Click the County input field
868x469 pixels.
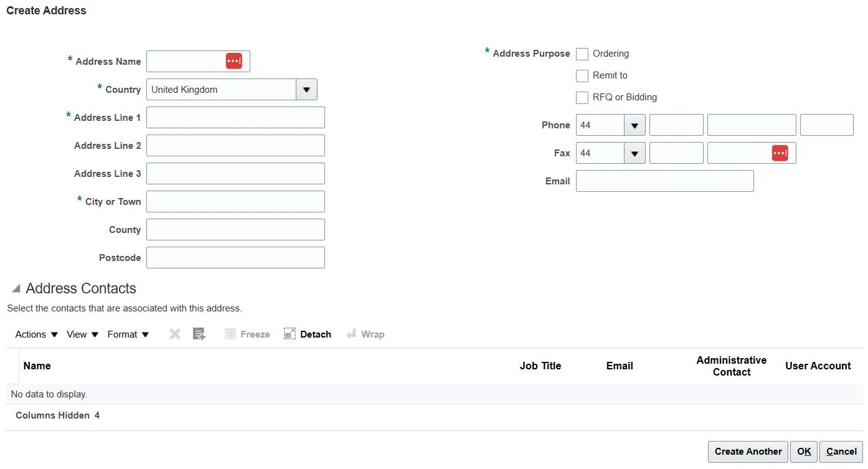point(235,230)
